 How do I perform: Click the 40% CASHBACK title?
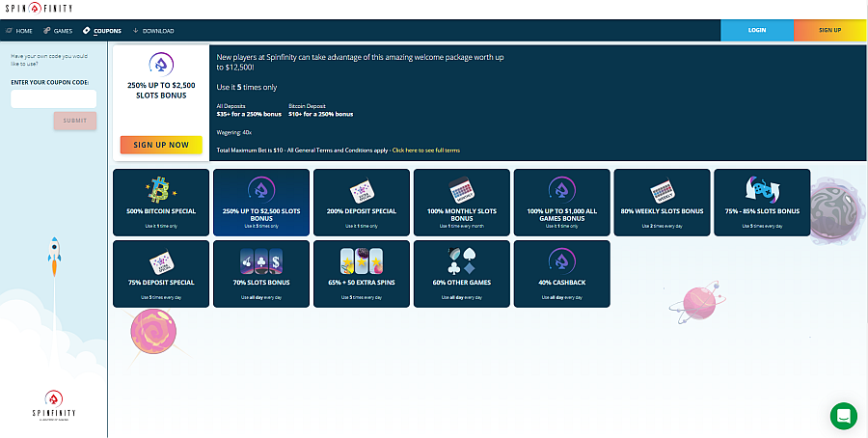(x=562, y=283)
